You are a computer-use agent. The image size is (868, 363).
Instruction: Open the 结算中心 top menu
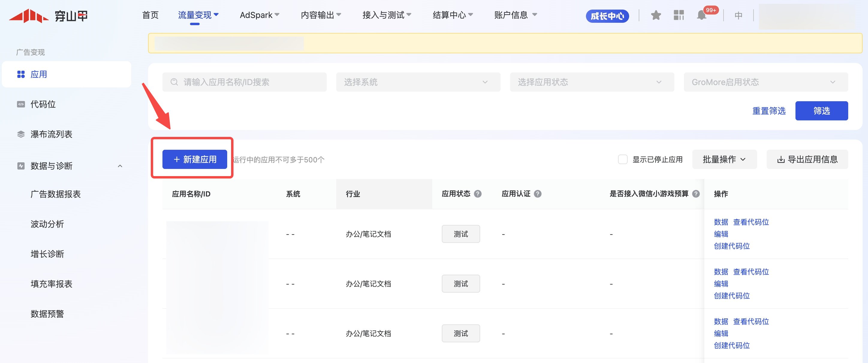pos(453,15)
